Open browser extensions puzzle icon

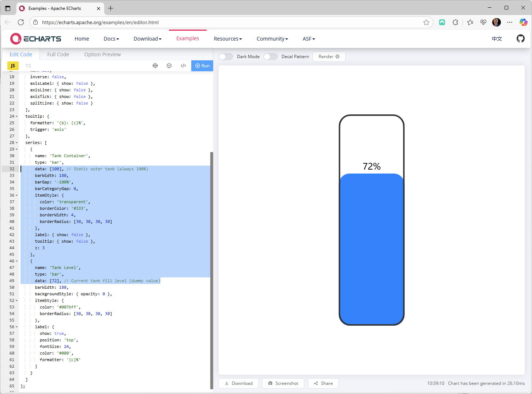point(455,22)
